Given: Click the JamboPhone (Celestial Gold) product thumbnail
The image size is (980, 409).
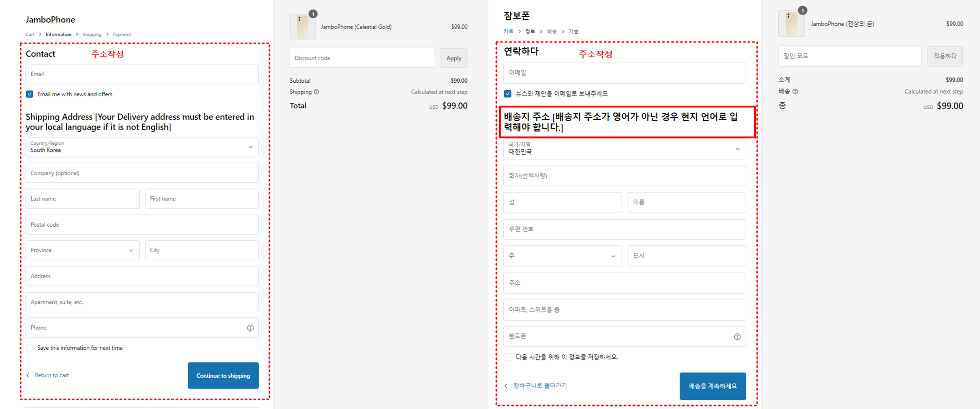Looking at the screenshot, I should coord(303,27).
